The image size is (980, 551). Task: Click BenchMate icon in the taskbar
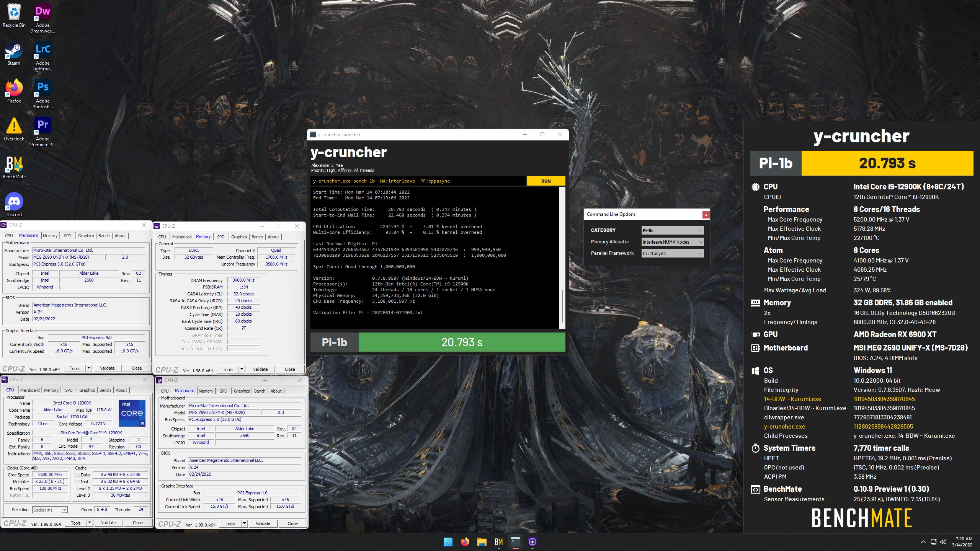coord(498,542)
